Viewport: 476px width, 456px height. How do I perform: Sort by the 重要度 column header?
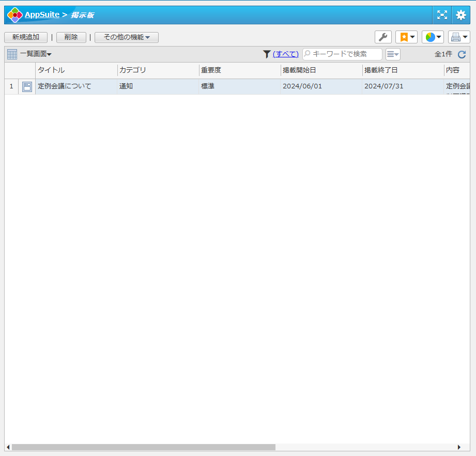pyautogui.click(x=211, y=70)
